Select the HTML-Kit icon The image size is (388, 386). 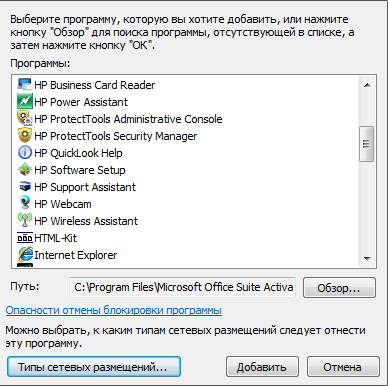(25, 238)
